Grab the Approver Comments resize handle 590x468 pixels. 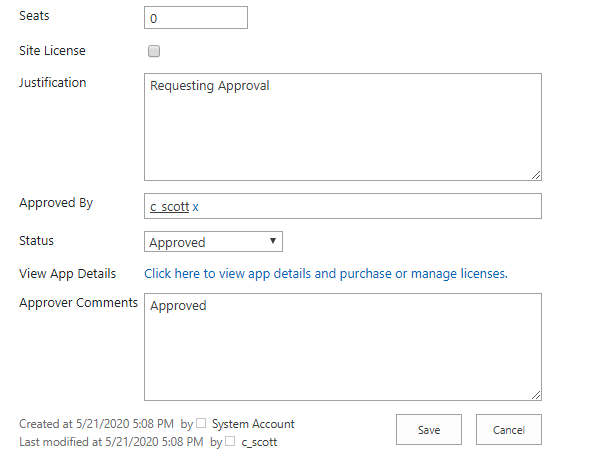pos(536,395)
